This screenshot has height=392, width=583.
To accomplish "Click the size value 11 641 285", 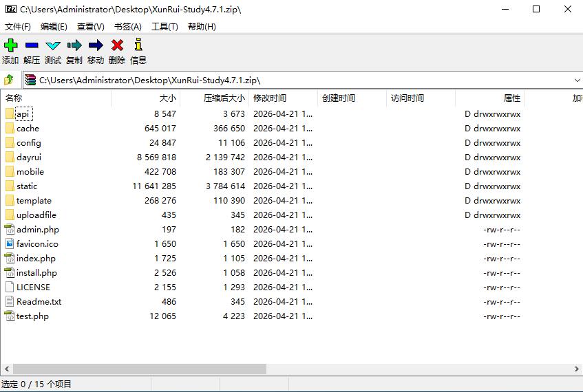I will click(154, 186).
